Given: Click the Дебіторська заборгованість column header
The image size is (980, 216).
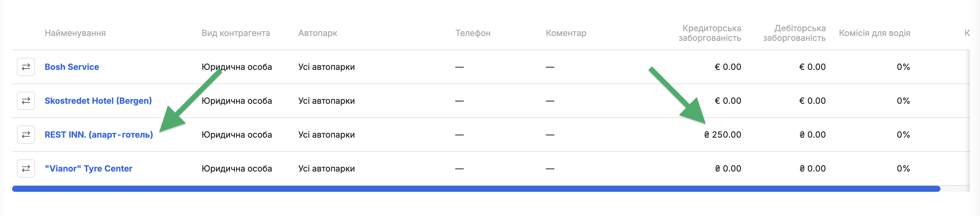Looking at the screenshot, I should [794, 33].
